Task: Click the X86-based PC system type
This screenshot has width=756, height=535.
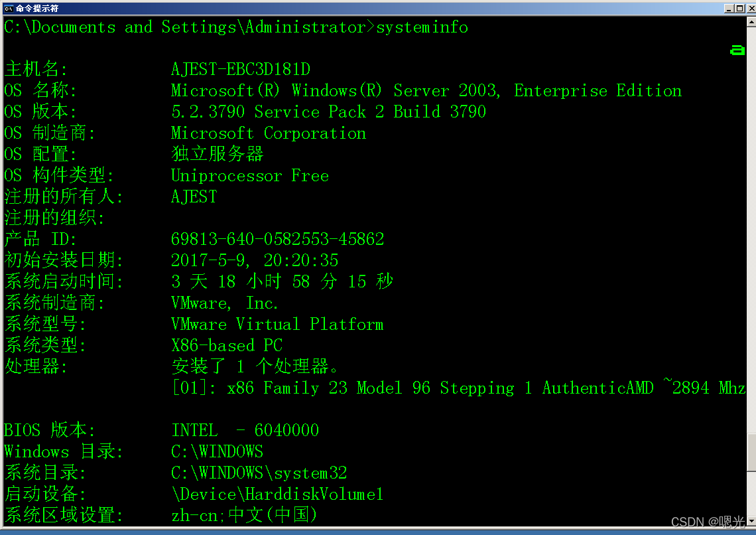Action: point(227,346)
